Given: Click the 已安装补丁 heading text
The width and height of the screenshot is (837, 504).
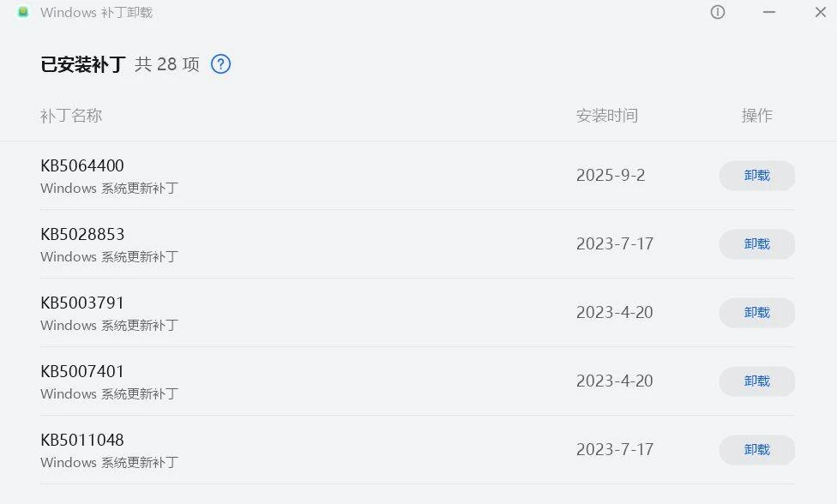Looking at the screenshot, I should coord(83,64).
